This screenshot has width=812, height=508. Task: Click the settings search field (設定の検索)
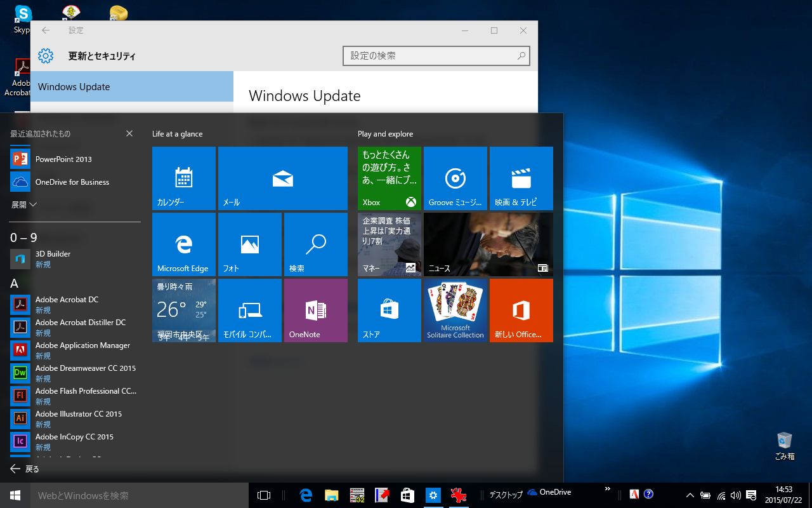click(x=430, y=56)
